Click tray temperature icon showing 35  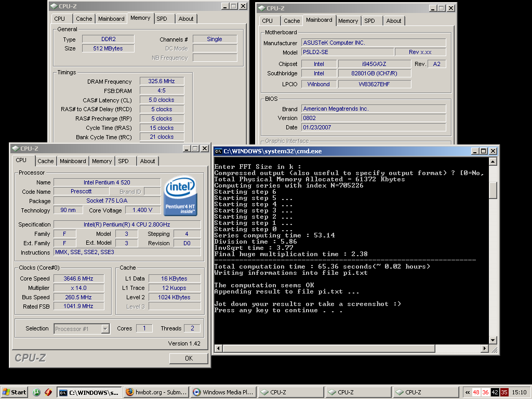[504, 393]
